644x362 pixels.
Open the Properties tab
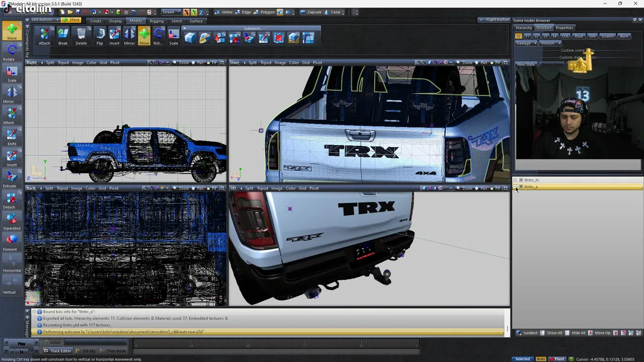click(564, 28)
